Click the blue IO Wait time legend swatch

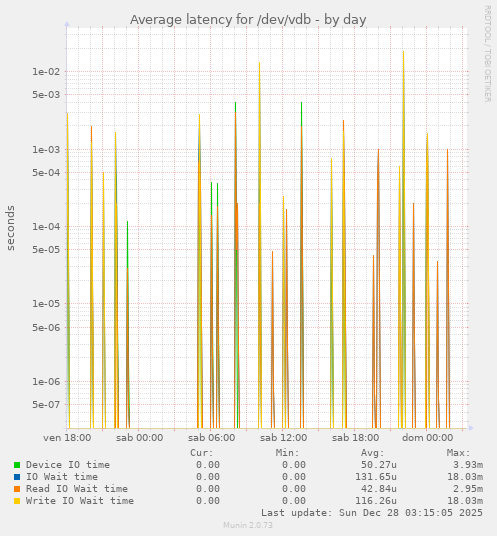[17, 477]
